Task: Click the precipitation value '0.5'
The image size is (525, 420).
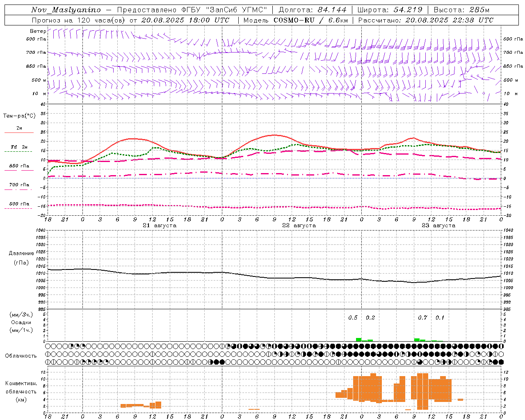Action: pyautogui.click(x=353, y=318)
